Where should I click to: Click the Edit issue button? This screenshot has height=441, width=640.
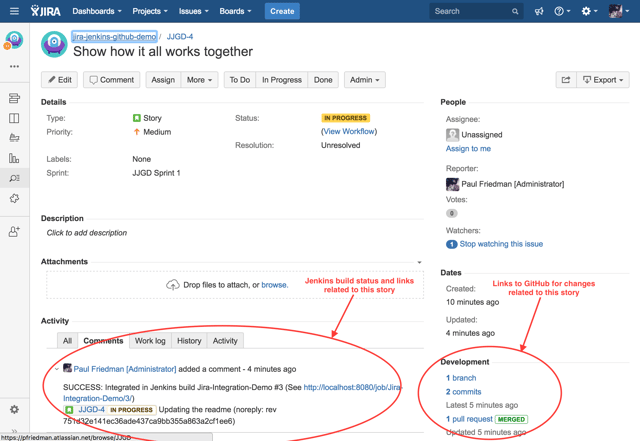pos(60,80)
